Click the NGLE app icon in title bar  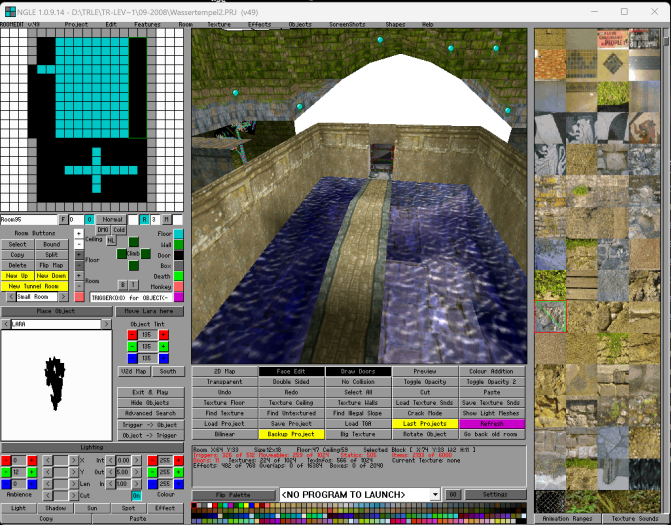point(10,12)
